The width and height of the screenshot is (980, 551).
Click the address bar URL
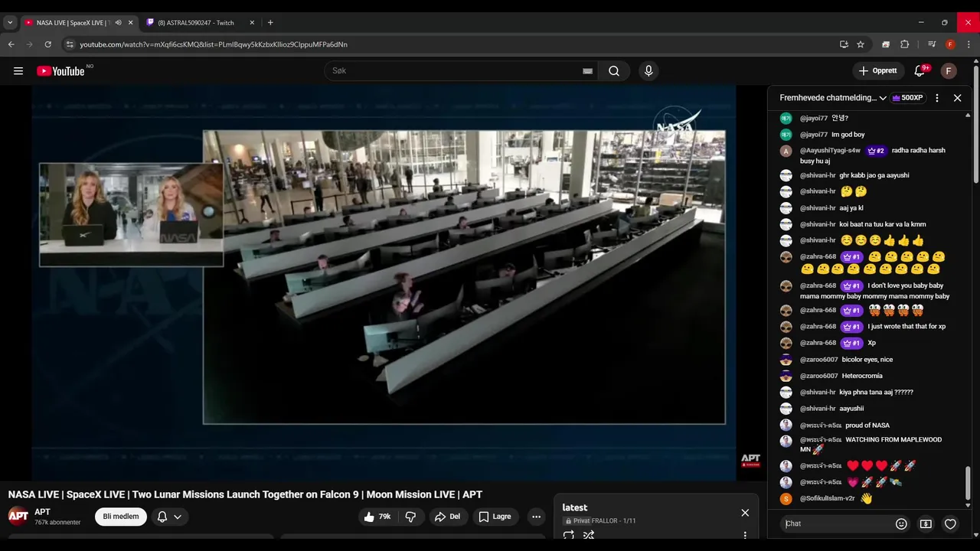coord(214,44)
